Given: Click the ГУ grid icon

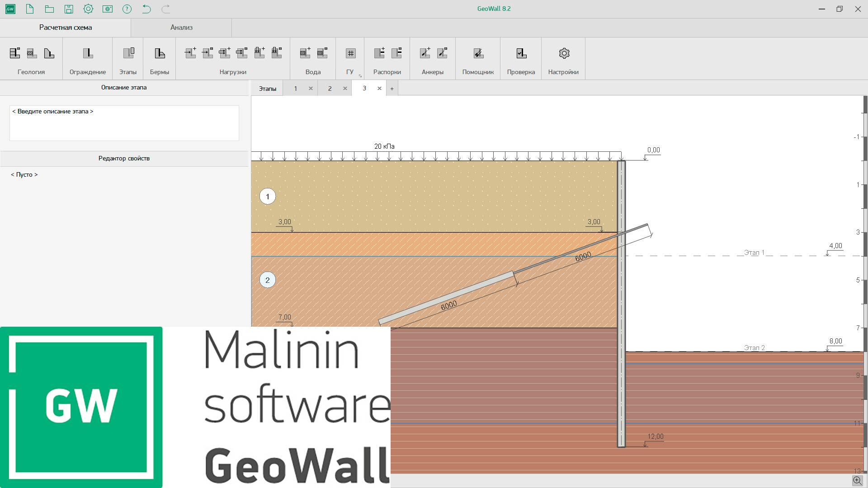Looking at the screenshot, I should 350,53.
